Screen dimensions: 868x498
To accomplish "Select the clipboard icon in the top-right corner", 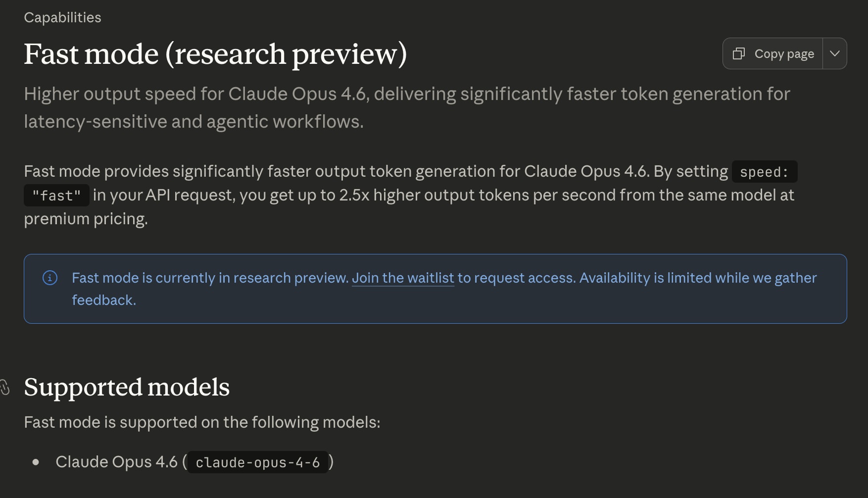I will point(739,53).
